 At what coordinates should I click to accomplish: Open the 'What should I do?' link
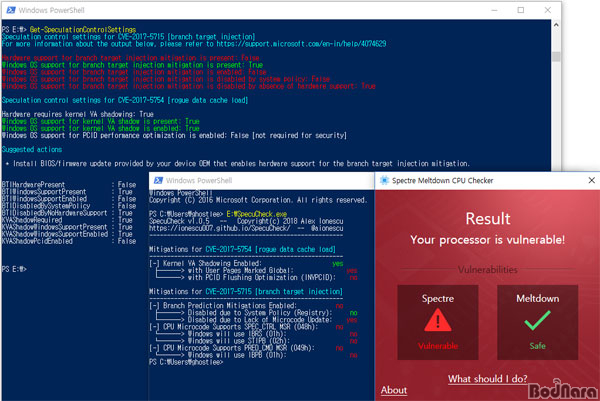tap(488, 379)
